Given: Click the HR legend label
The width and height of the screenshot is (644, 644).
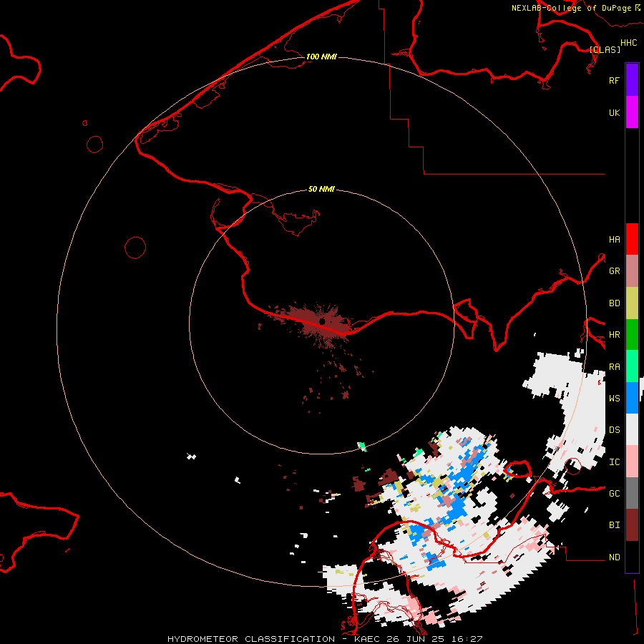Looking at the screenshot, I should click(614, 335).
